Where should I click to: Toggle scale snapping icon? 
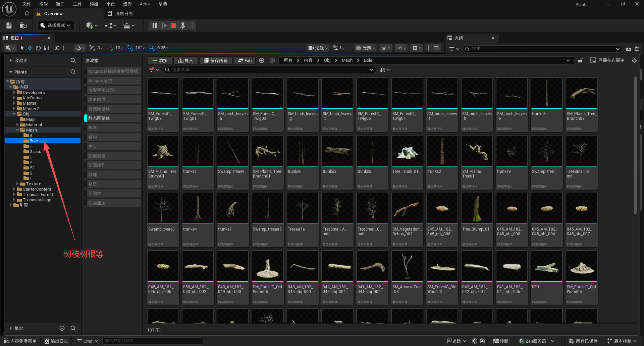coord(152,48)
